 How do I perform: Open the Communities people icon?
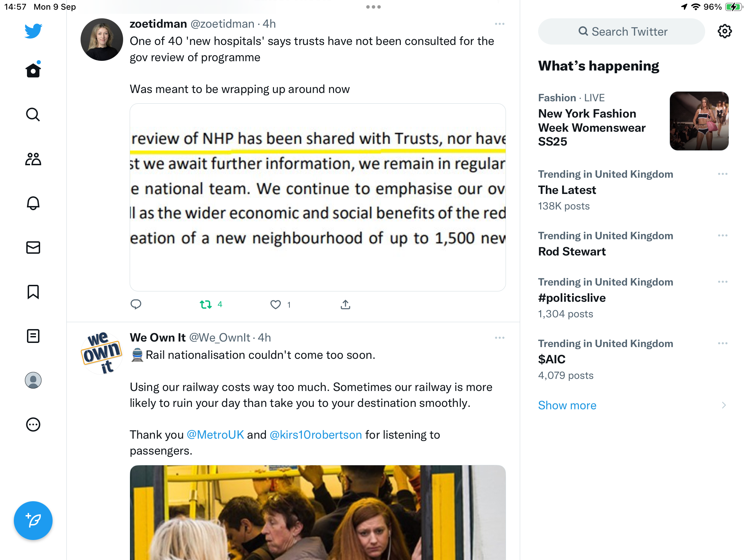33,159
